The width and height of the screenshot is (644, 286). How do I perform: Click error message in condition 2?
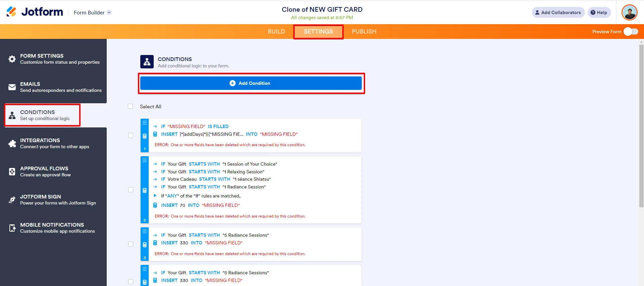[x=230, y=216]
